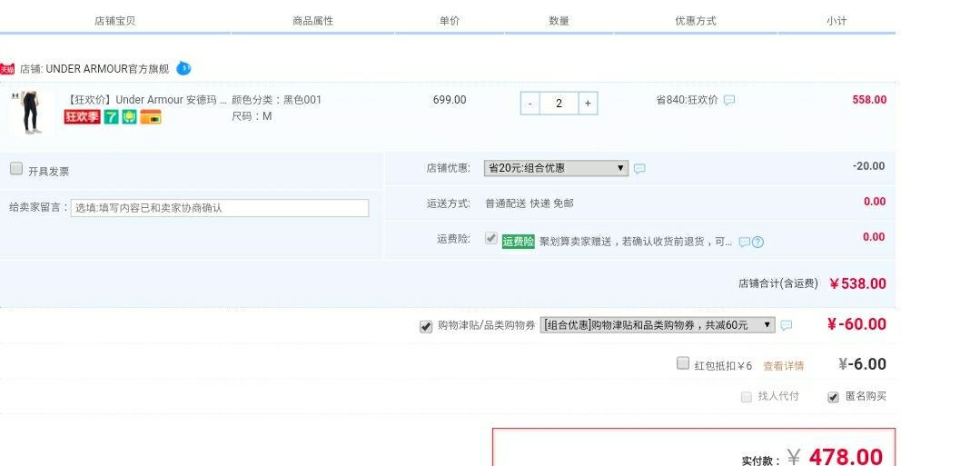Screen dimensions: 980x466
Task: Toggle the 运费险 shipping insurance checkbox
Action: click(x=491, y=238)
